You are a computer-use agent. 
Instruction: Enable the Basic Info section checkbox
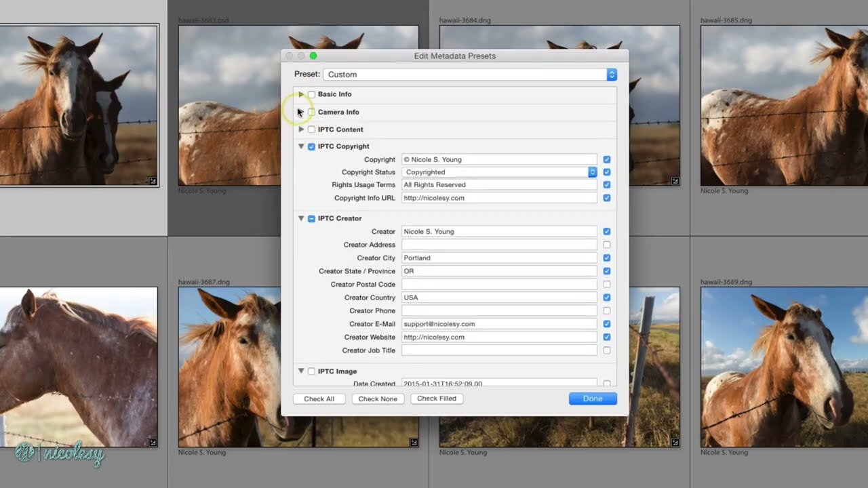click(311, 94)
